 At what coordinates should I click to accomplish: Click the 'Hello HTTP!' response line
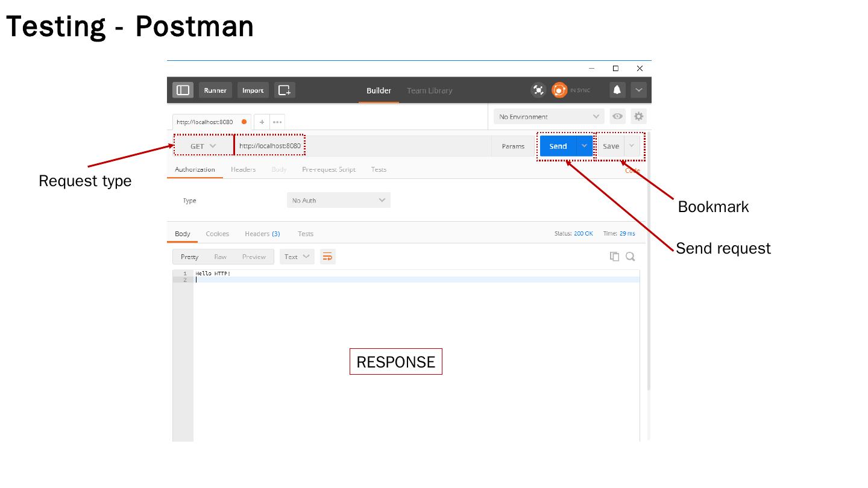(x=213, y=274)
